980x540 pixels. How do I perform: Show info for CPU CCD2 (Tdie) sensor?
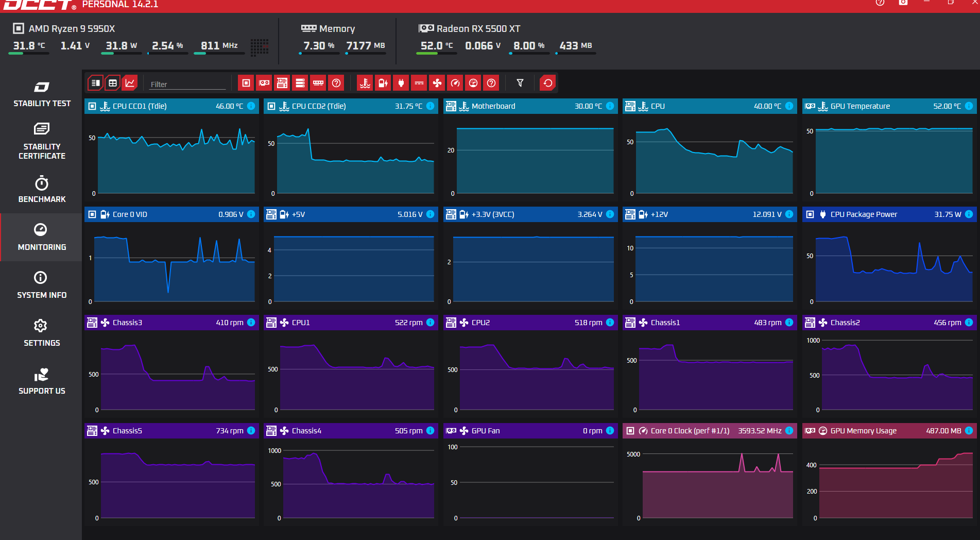coord(431,106)
